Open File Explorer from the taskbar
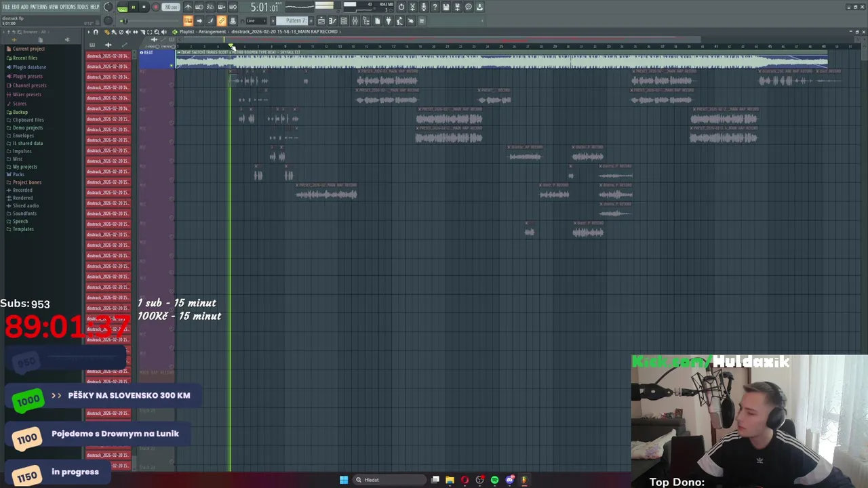Screen dimensions: 868x488 [x=450, y=480]
